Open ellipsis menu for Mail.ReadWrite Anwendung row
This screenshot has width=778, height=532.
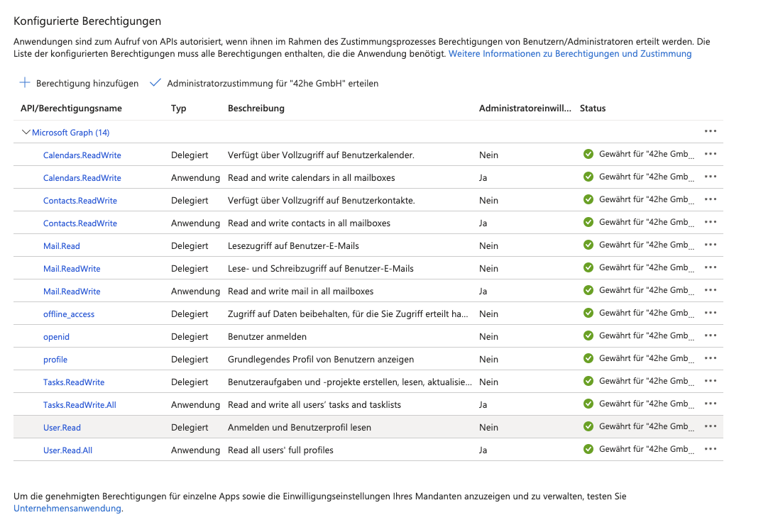pyautogui.click(x=711, y=291)
